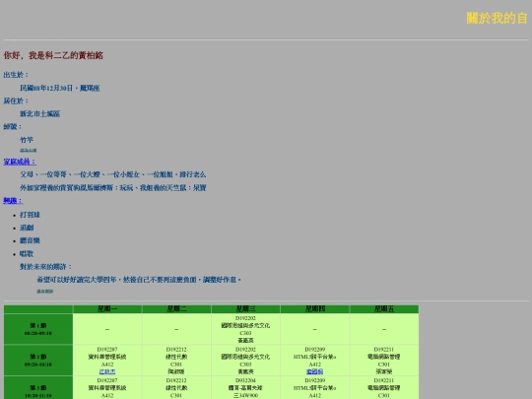Click 資料庫管理系統 in the 第3節 row
The width and height of the screenshot is (532, 399).
(x=107, y=388)
